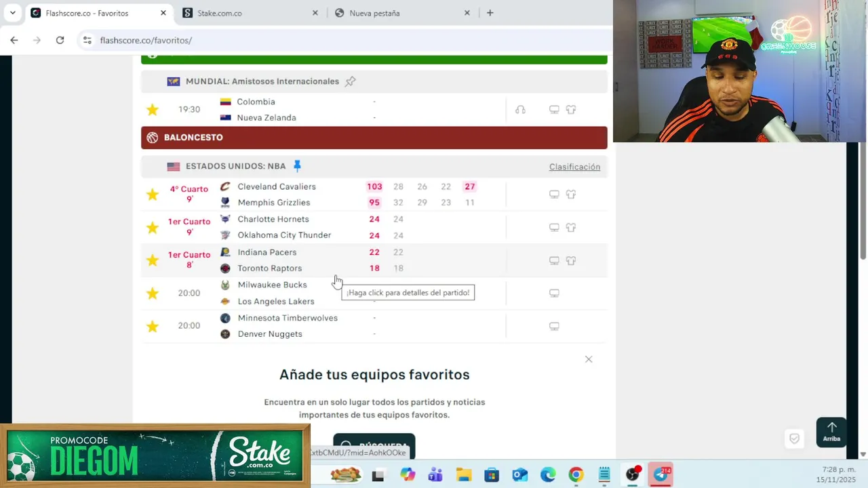Click the Oklahoma City Thunder team name
Screen dimensions: 868x488
pyautogui.click(x=284, y=235)
